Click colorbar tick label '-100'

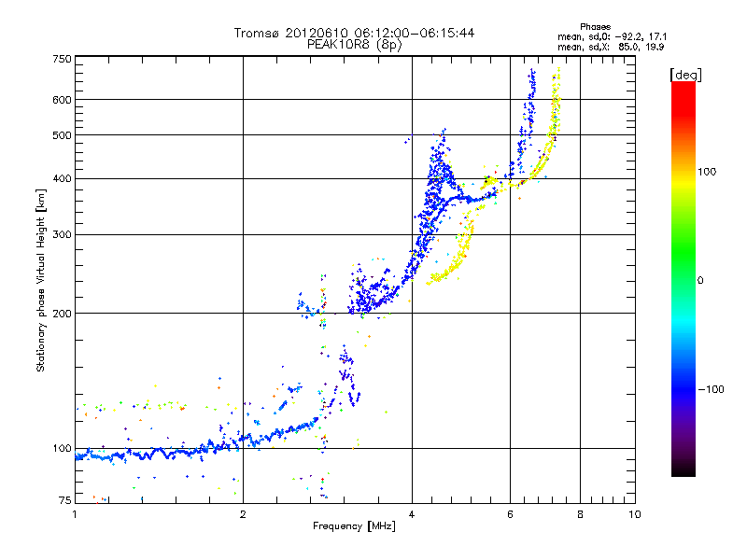pos(711,389)
